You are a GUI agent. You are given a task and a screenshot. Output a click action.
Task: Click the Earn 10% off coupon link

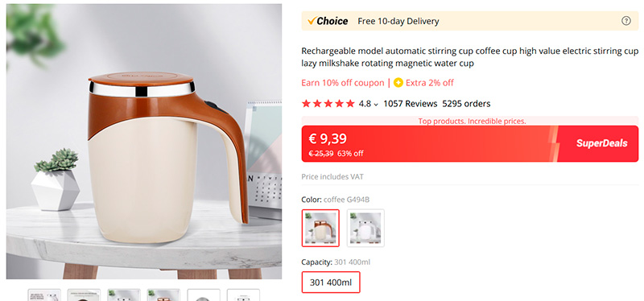(343, 83)
